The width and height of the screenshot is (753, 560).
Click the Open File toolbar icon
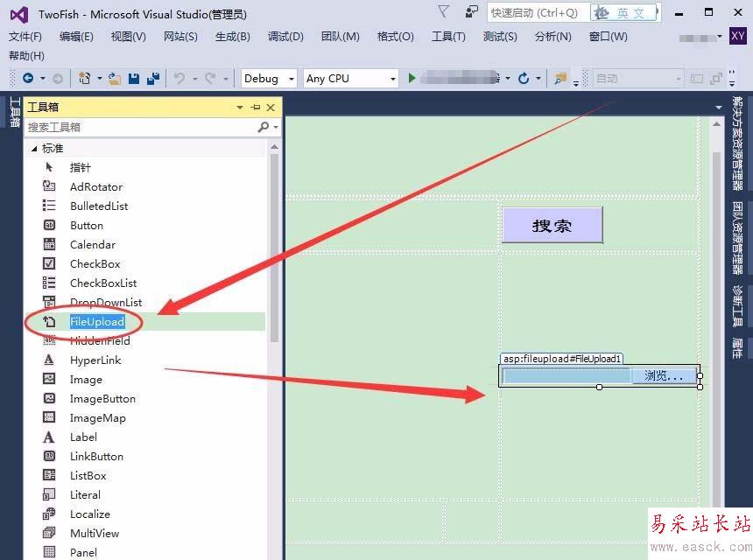pyautogui.click(x=115, y=78)
